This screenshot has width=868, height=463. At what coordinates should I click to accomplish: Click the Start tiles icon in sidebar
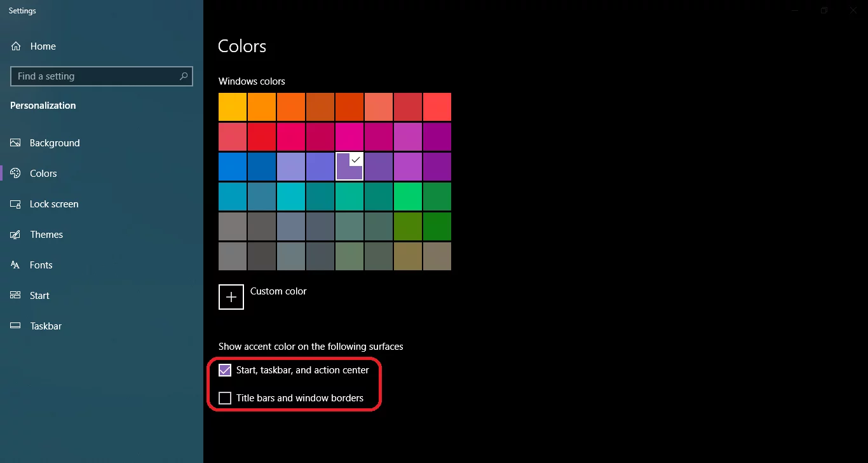pyautogui.click(x=16, y=296)
